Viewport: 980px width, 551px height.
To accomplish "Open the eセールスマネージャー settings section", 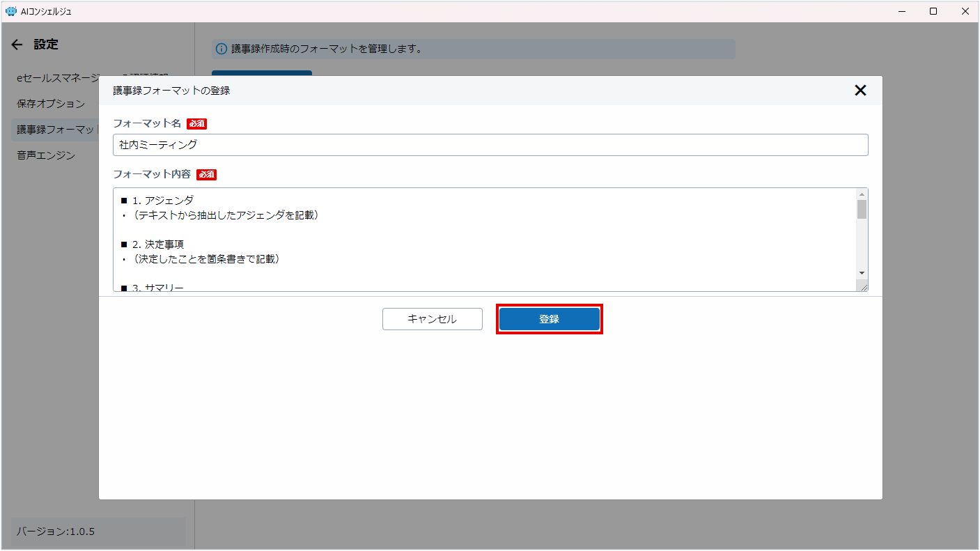I will point(57,78).
